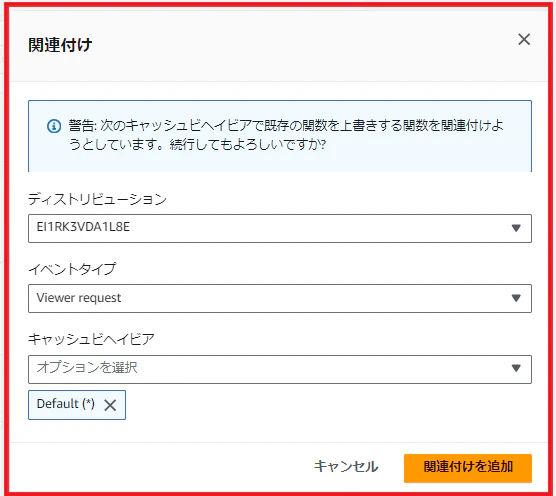This screenshot has height=496, width=556.
Task: Close the 関連付け dialog with X
Action: [x=524, y=39]
